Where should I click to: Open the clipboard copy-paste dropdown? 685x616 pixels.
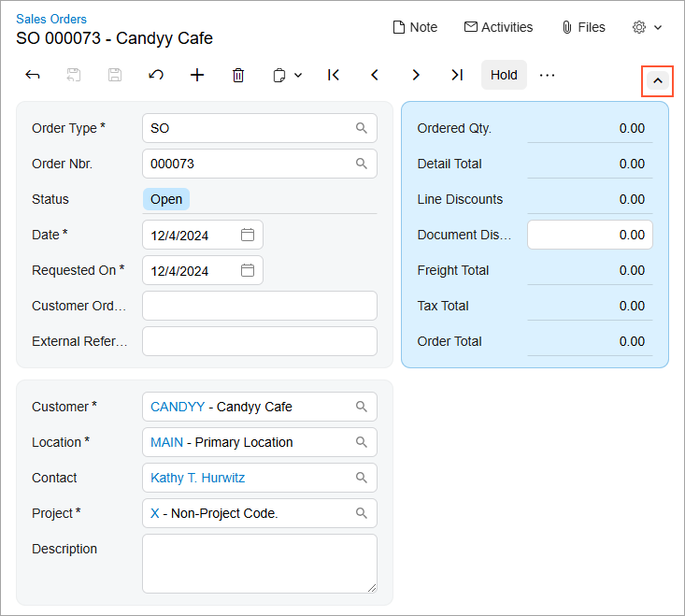287,75
